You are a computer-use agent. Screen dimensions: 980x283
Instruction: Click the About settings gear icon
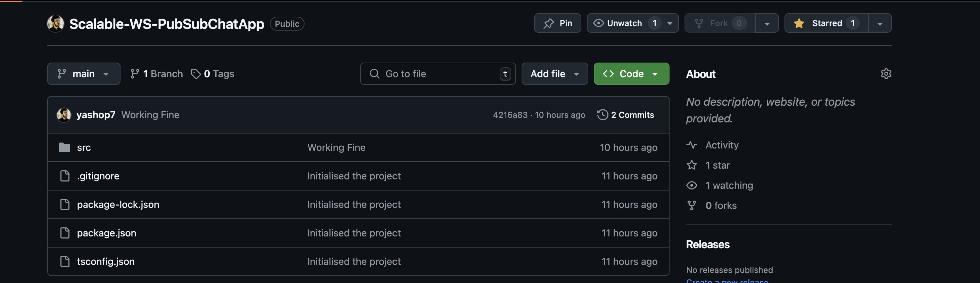click(886, 74)
